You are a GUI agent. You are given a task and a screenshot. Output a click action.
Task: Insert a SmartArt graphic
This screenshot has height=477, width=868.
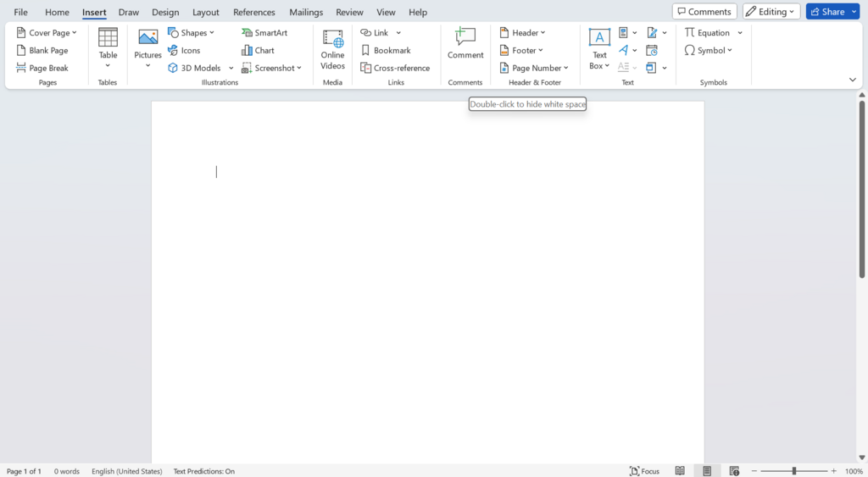coord(264,33)
